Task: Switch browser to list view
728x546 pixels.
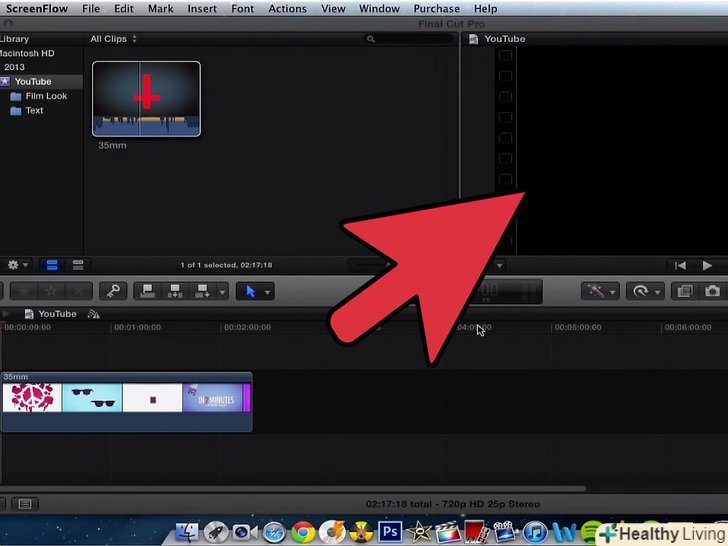Action: point(78,265)
